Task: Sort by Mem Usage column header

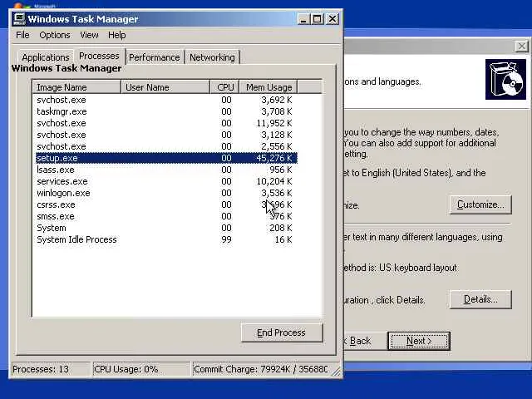Action: pos(268,87)
